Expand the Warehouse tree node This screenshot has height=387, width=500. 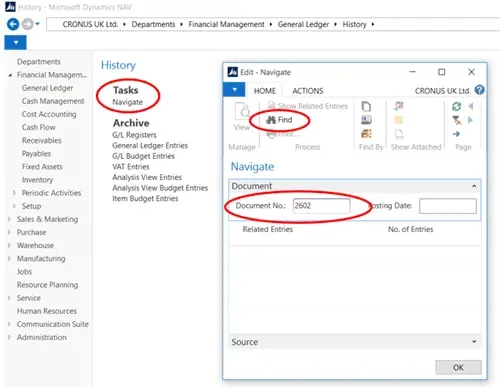(x=9, y=245)
